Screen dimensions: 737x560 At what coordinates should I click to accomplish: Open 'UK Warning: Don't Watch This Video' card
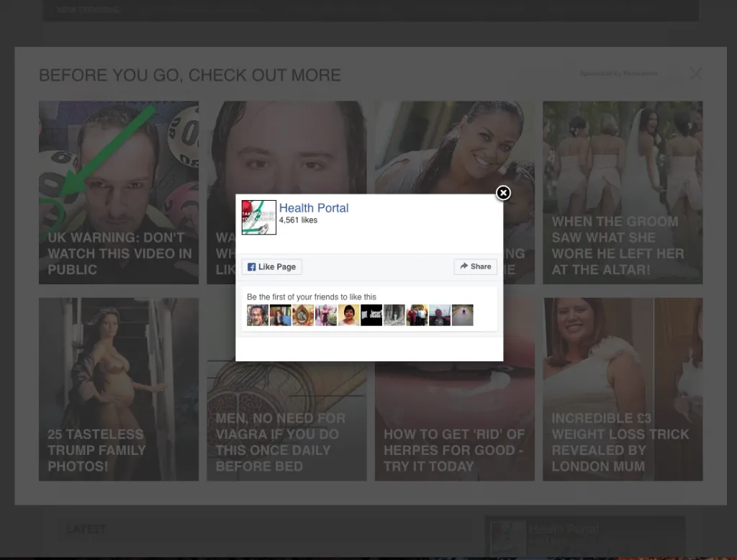pyautogui.click(x=119, y=192)
